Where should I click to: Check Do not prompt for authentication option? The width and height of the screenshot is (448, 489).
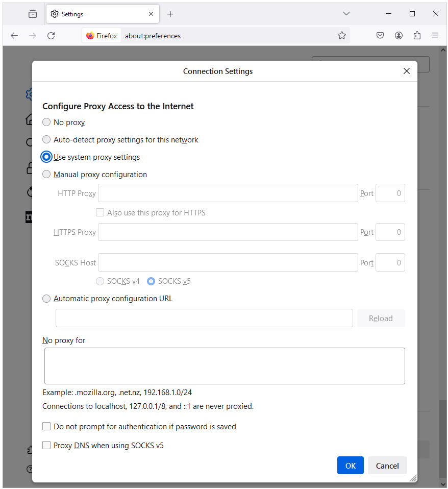pyautogui.click(x=46, y=426)
